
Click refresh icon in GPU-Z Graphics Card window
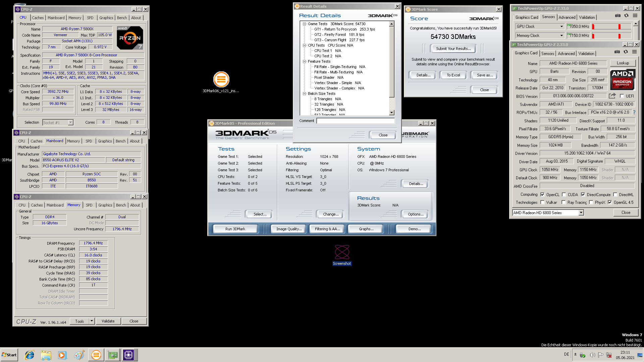(x=626, y=52)
